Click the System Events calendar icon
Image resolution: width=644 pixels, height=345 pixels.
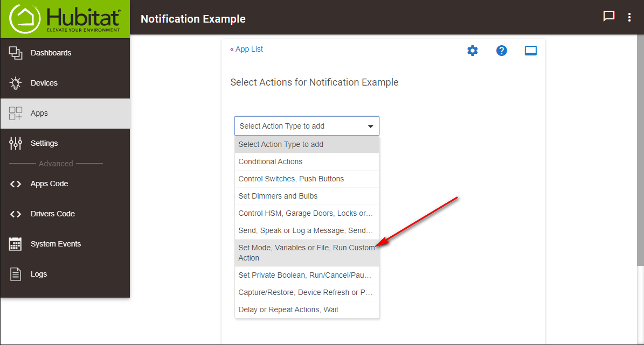[x=16, y=244]
